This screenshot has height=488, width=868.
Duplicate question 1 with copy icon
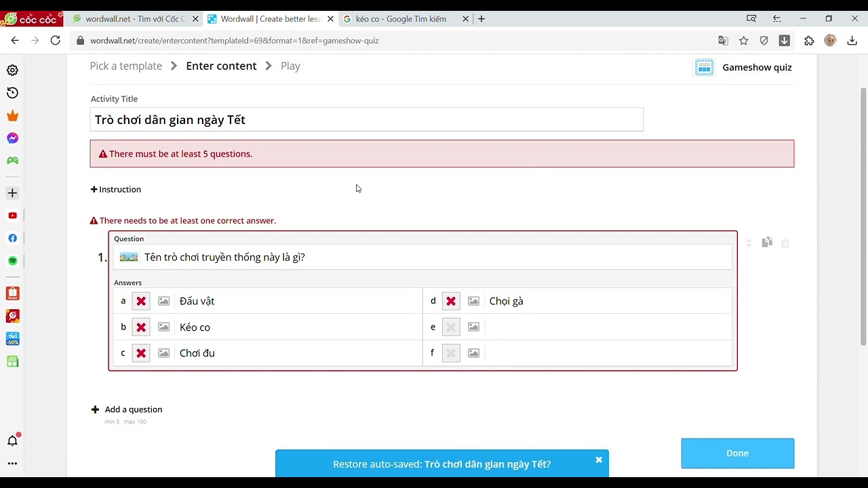coord(767,243)
